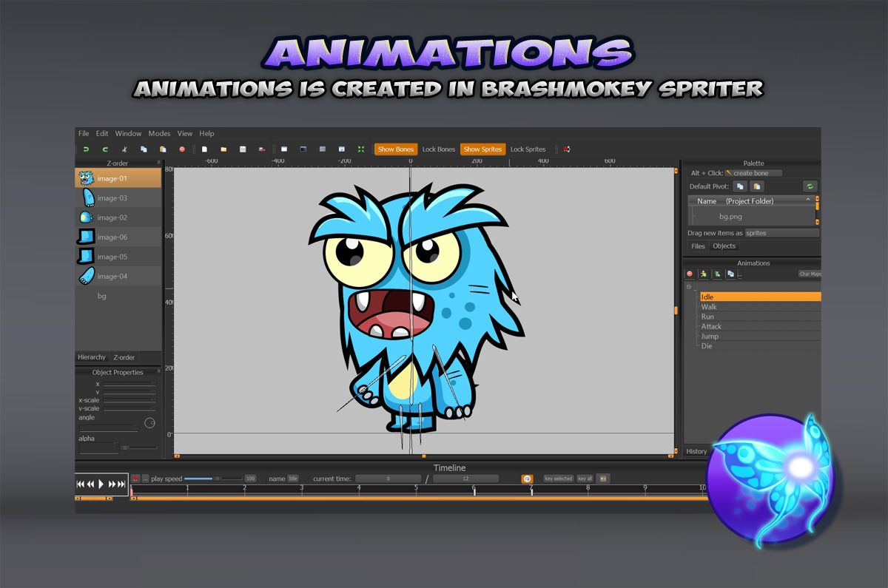888x588 pixels.
Task: Click the jump-to-end playback button
Action: [x=122, y=484]
